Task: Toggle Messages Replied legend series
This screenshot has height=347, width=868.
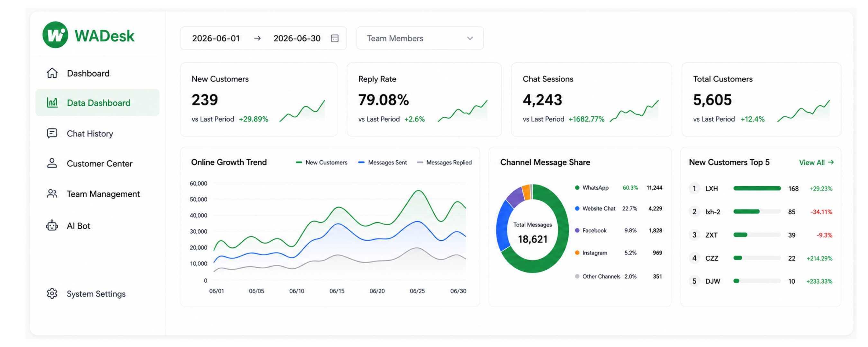Action: (444, 162)
